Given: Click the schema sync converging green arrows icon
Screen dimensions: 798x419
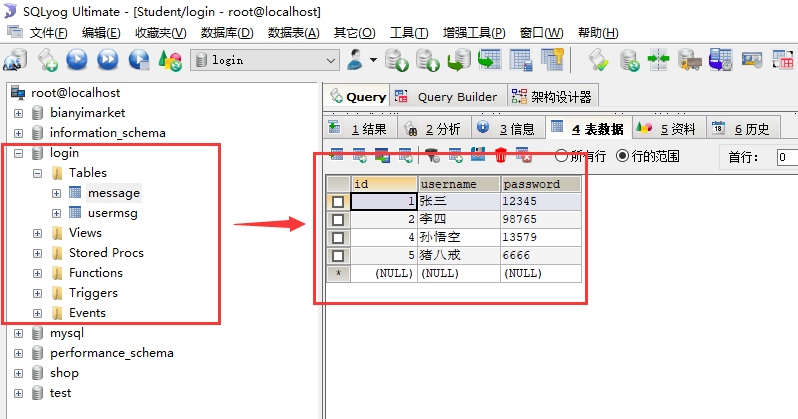Looking at the screenshot, I should (x=658, y=60).
